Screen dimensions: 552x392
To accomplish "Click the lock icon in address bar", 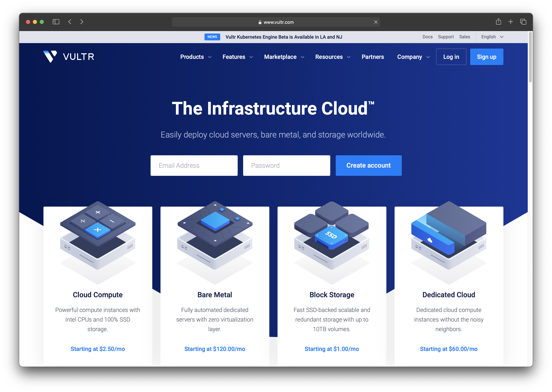I will pyautogui.click(x=260, y=22).
